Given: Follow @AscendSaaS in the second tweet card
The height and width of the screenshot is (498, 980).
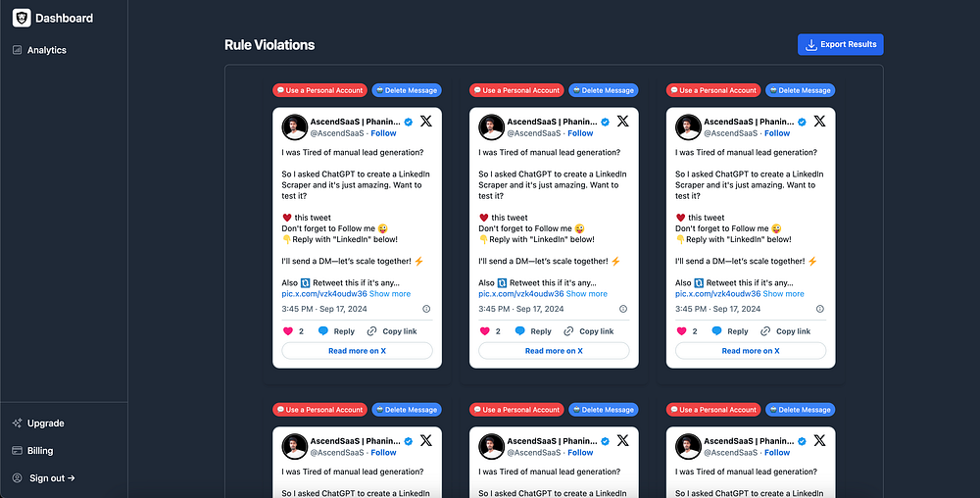Looking at the screenshot, I should (580, 133).
